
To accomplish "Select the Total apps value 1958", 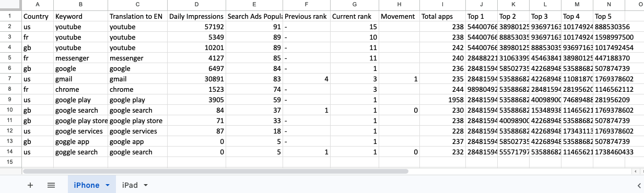I will coord(442,100).
